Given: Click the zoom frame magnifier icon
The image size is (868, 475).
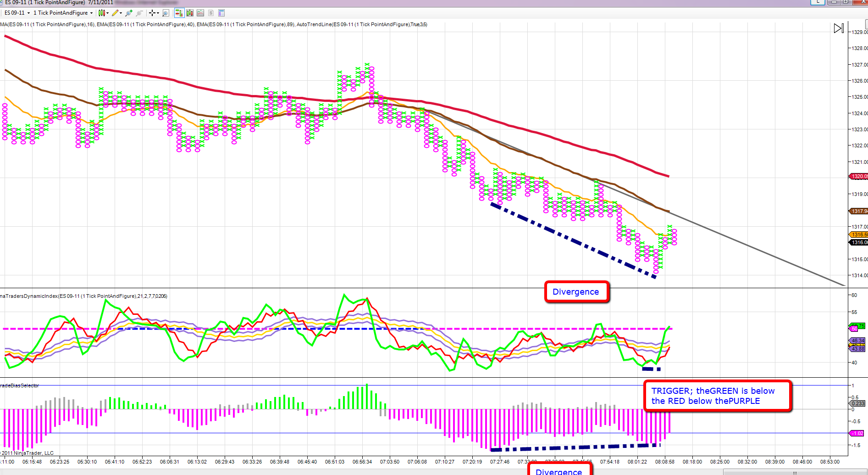Looking at the screenshot, I should pos(166,13).
